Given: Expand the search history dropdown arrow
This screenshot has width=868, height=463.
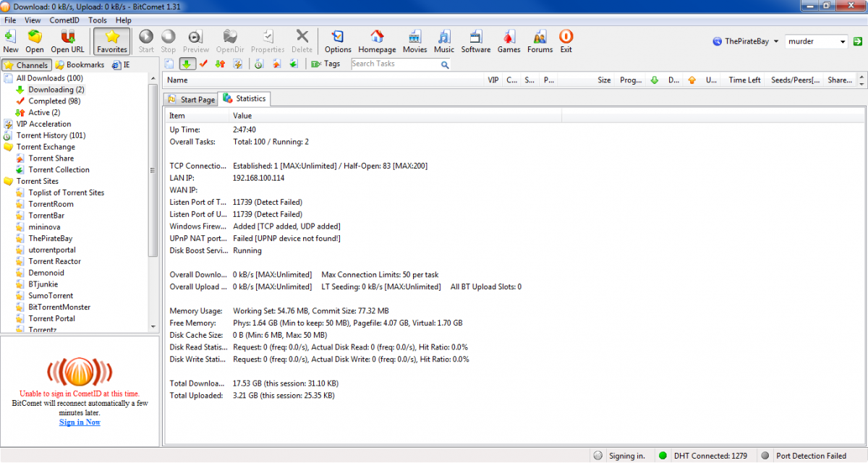Looking at the screenshot, I should point(843,42).
